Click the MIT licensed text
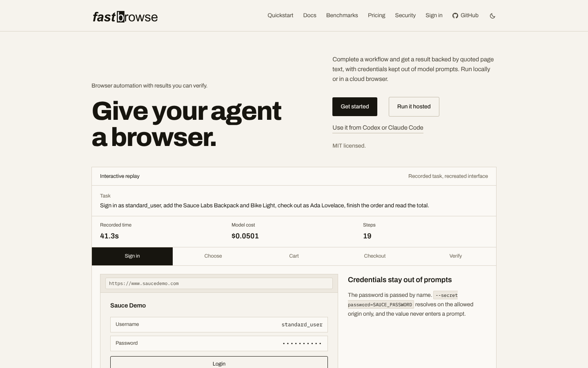 (349, 146)
